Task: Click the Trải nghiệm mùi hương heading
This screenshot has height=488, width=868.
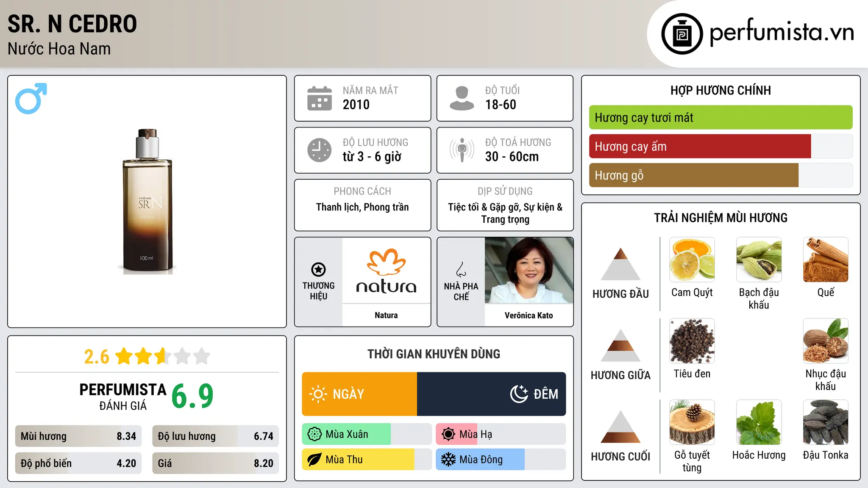Action: coord(721,218)
